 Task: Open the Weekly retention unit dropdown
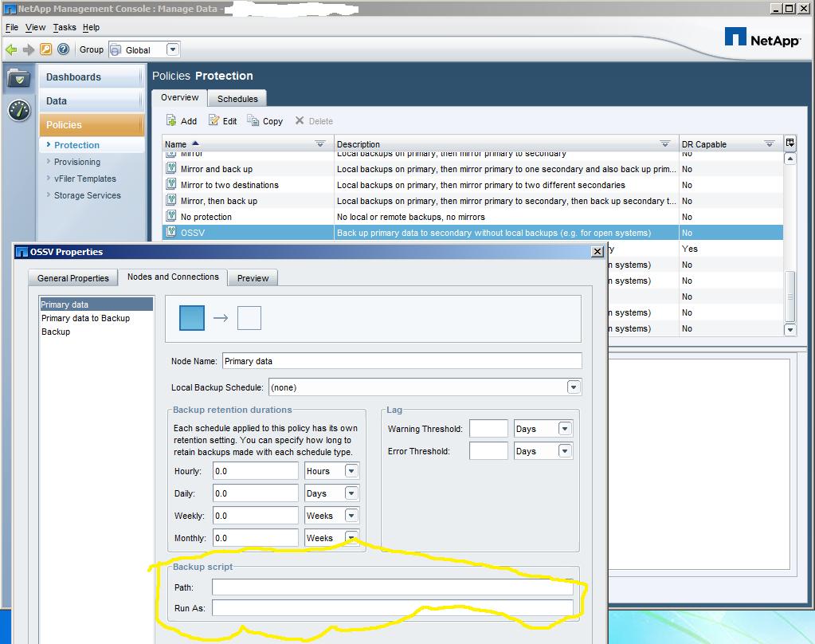[x=351, y=516]
